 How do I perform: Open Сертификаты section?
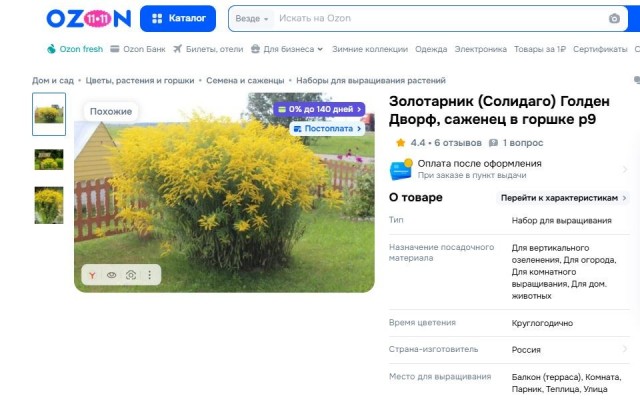[x=600, y=49]
